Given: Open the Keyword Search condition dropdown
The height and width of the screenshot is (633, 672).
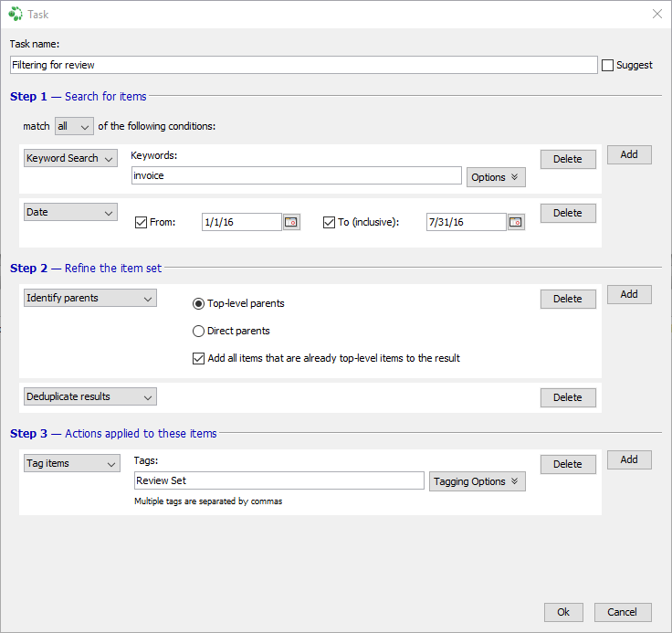Looking at the screenshot, I should (x=71, y=158).
